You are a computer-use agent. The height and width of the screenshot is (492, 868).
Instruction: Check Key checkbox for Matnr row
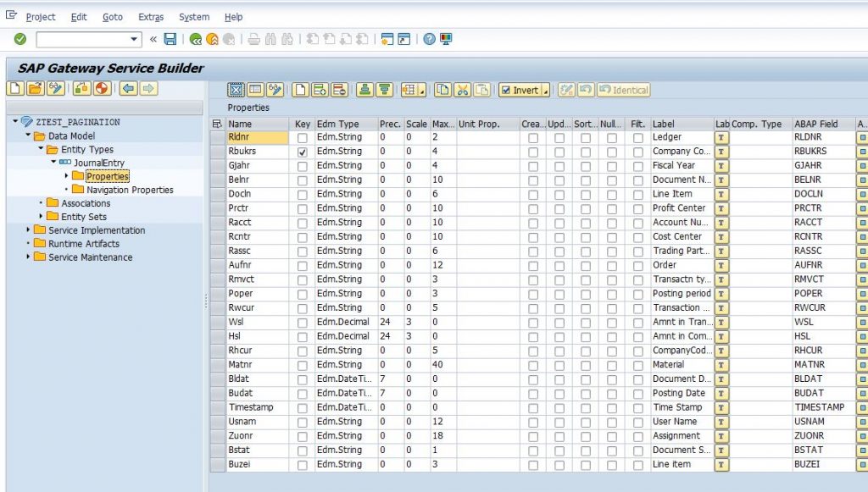pyautogui.click(x=303, y=366)
